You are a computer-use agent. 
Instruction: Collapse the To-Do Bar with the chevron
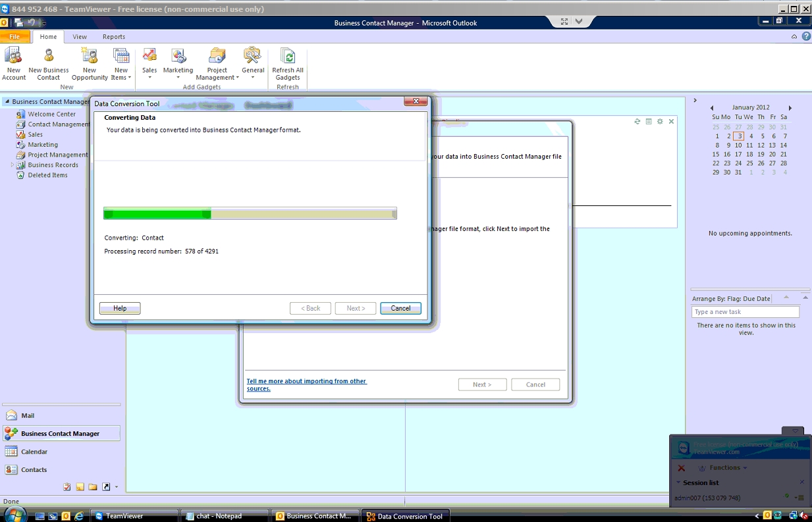click(x=695, y=101)
